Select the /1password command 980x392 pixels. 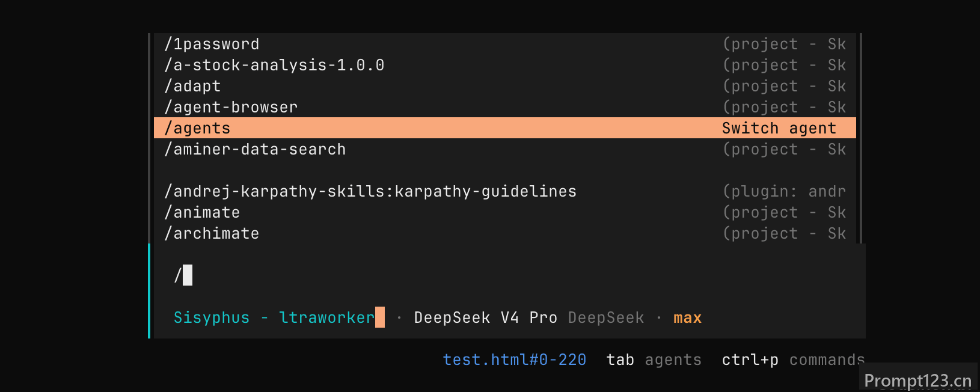click(505, 44)
